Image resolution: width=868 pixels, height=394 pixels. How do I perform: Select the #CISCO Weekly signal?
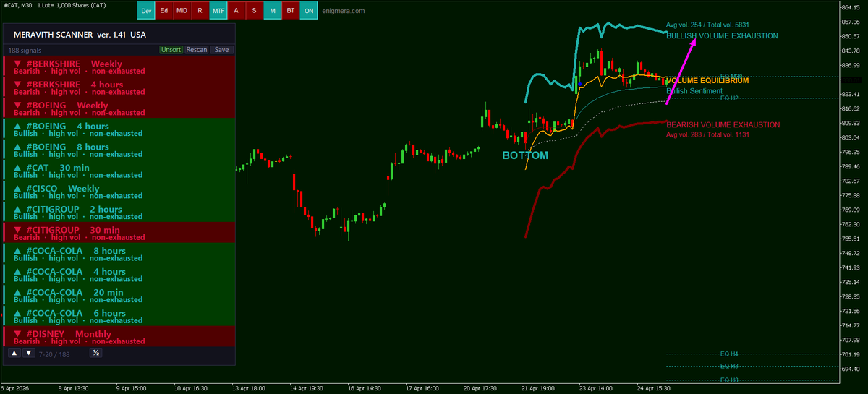pyautogui.click(x=119, y=192)
